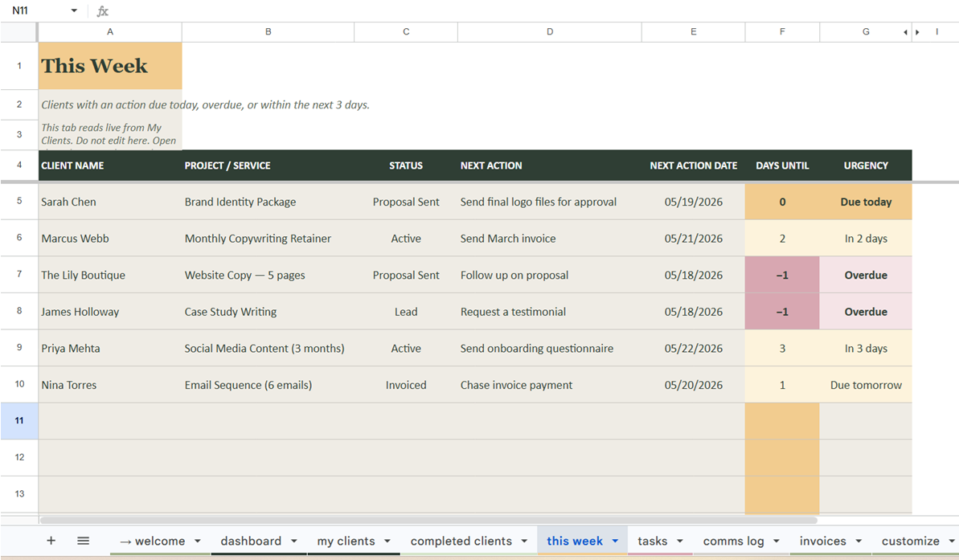Click the Brand Identity Package cell

pyautogui.click(x=268, y=202)
